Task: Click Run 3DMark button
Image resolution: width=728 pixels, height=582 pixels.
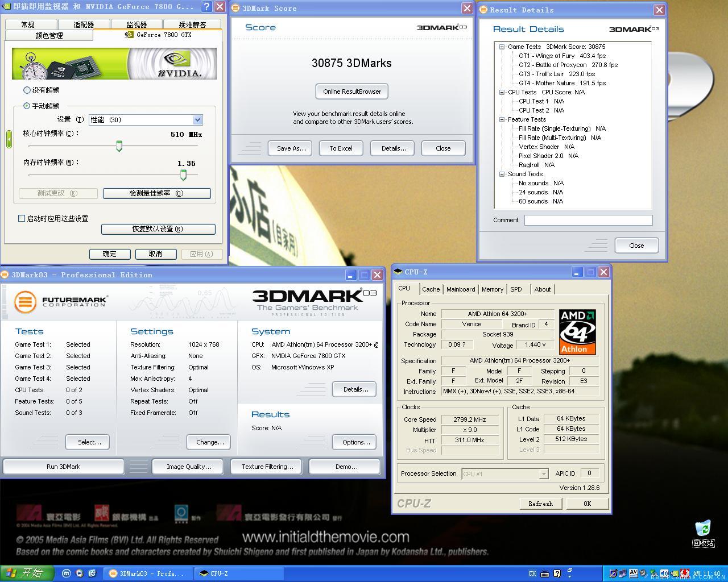Action: point(63,467)
